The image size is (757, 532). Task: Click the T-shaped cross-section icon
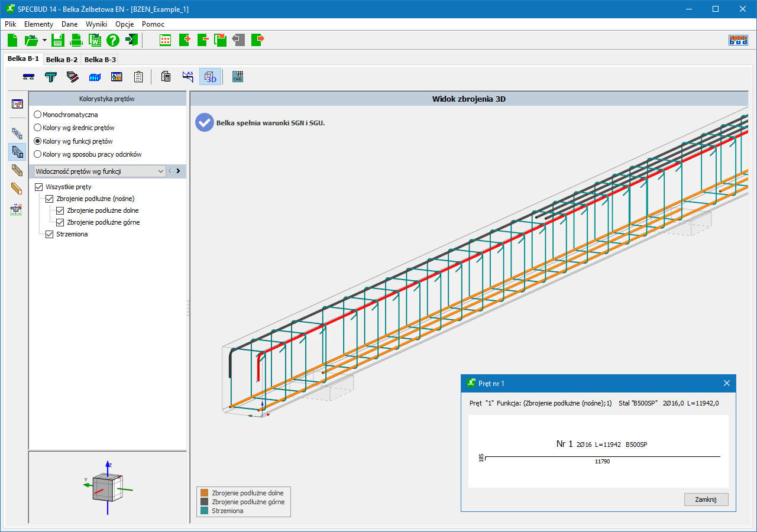[51, 77]
